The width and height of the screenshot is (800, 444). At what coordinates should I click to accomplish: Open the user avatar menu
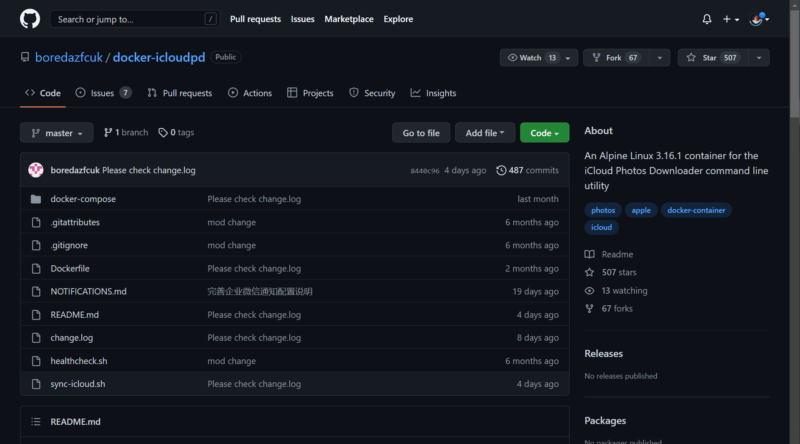click(x=759, y=19)
